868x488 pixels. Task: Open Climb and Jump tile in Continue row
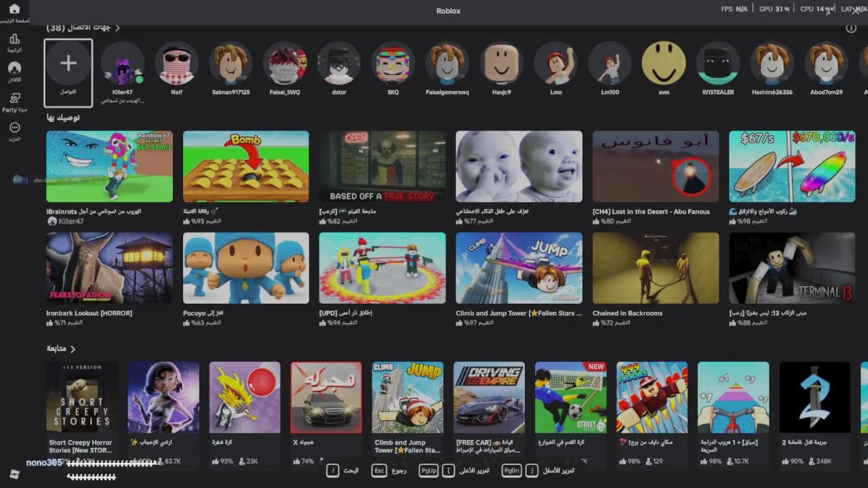408,397
